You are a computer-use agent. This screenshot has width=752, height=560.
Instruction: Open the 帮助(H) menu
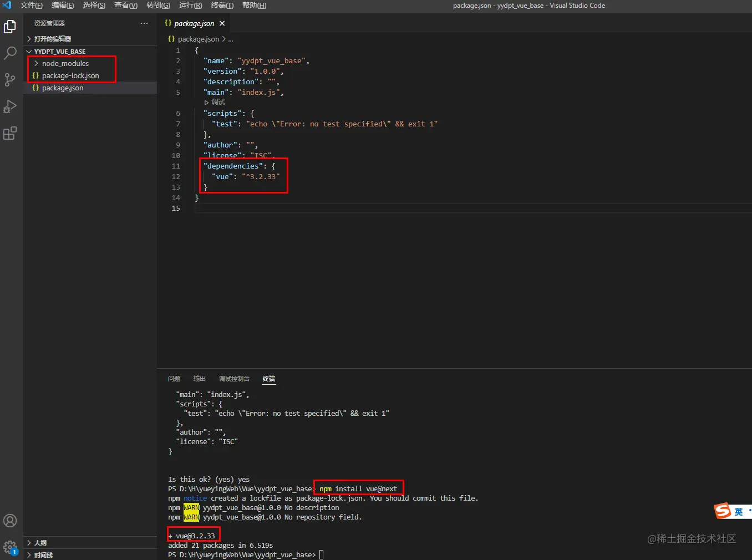(x=255, y=5)
